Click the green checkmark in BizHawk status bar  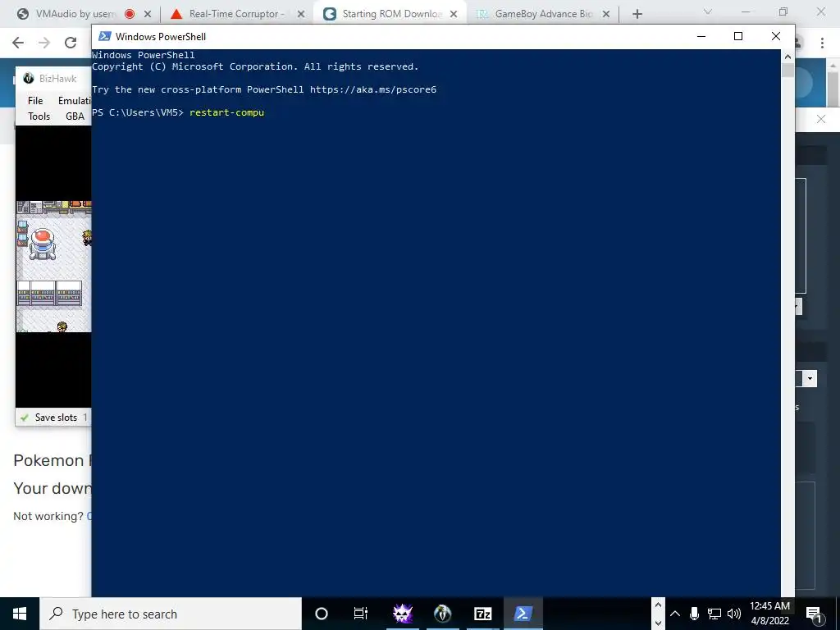[24, 418]
